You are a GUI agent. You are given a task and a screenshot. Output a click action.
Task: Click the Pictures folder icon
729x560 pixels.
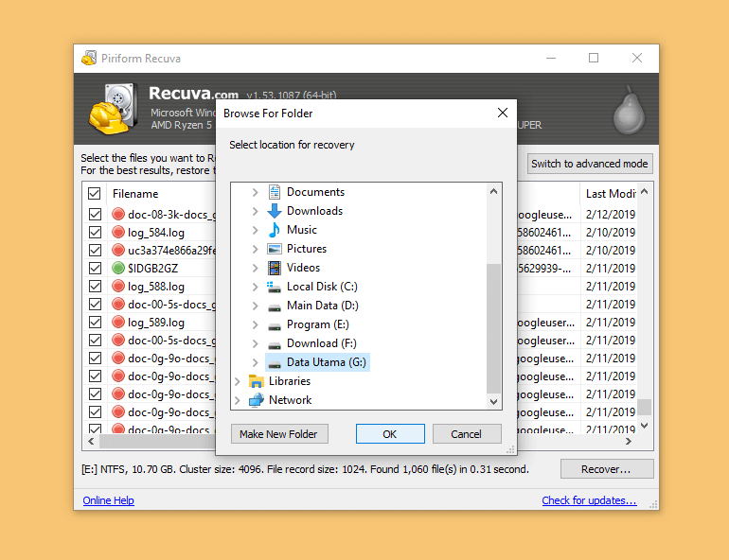point(275,249)
